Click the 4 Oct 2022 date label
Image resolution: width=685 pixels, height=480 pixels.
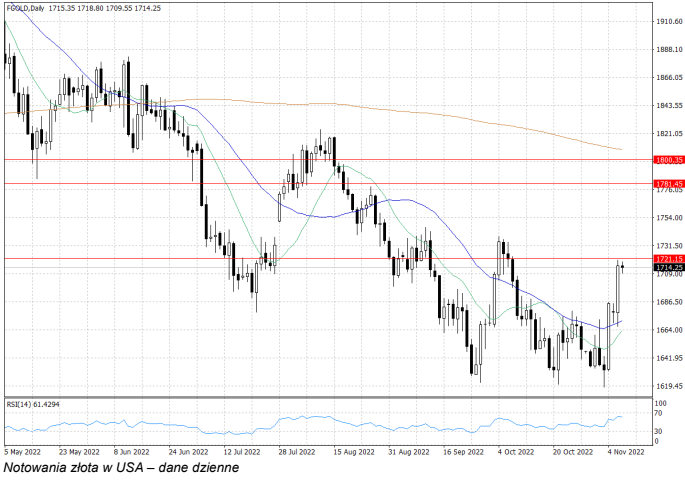[517, 451]
